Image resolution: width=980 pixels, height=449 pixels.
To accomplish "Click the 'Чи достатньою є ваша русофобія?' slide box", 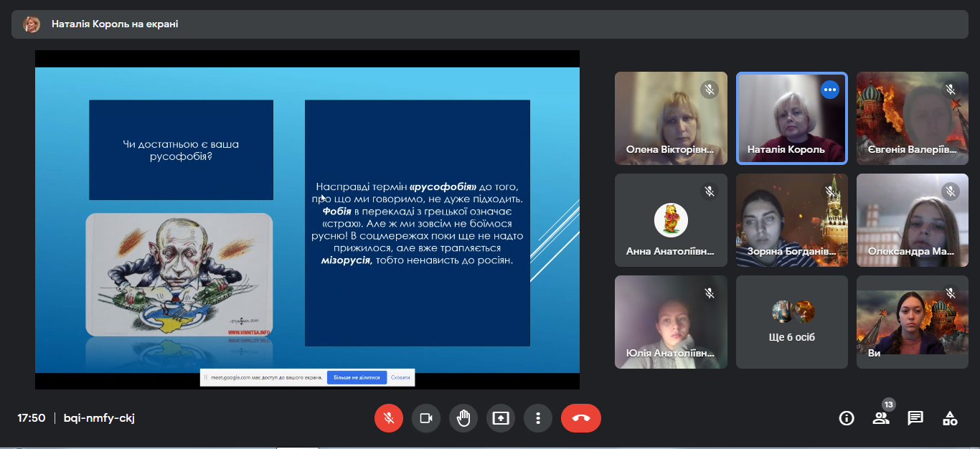I will [181, 150].
